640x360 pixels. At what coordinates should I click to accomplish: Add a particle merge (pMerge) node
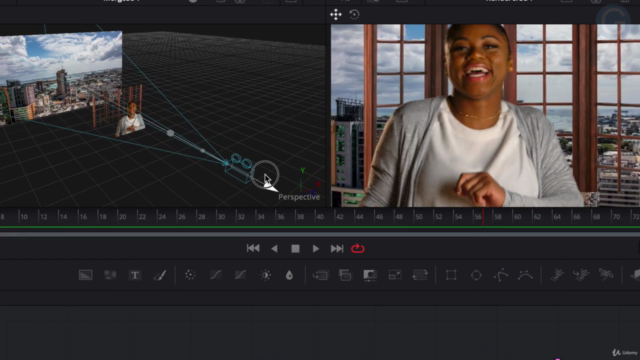[581, 275]
